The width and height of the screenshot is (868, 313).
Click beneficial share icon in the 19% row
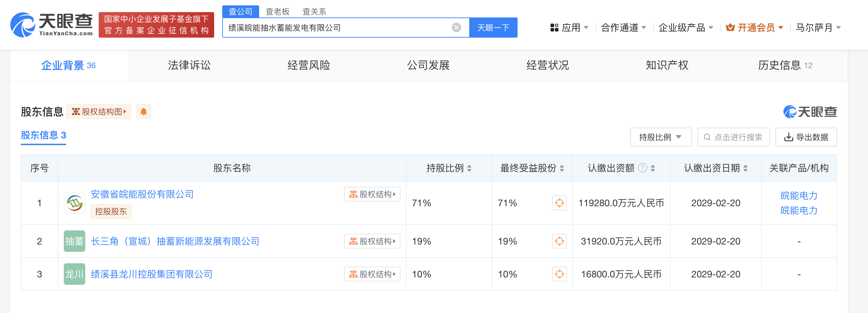click(559, 241)
